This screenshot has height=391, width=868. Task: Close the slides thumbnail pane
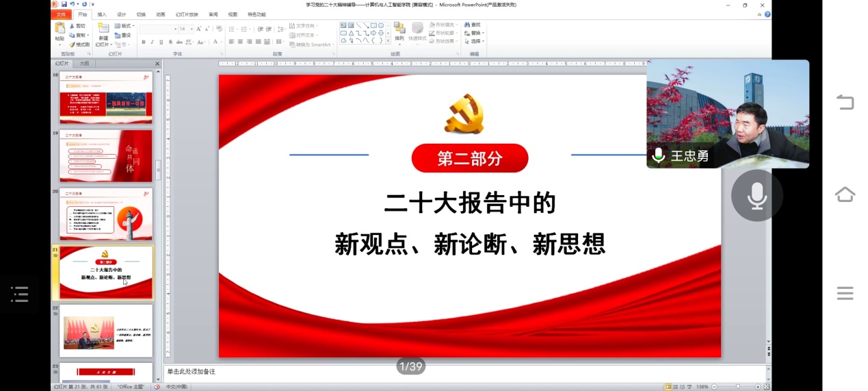(x=157, y=64)
